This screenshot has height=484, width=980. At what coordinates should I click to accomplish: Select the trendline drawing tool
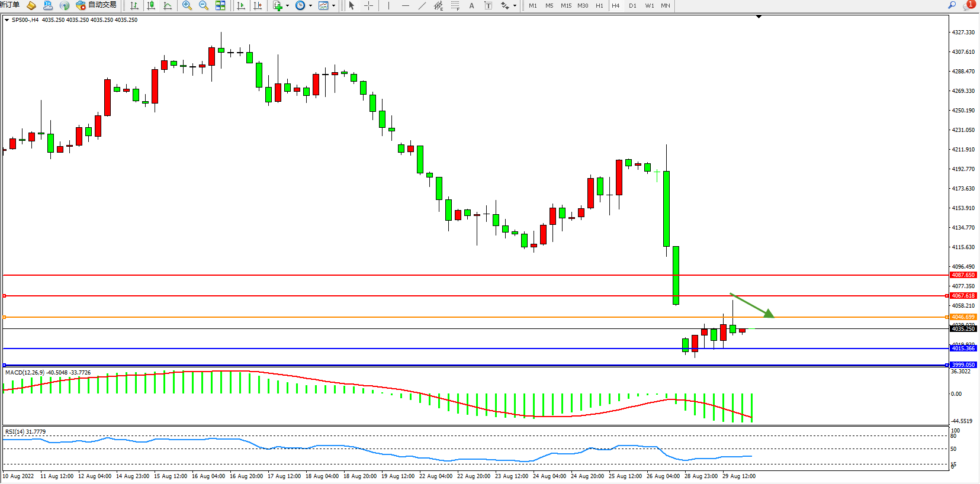(x=422, y=5)
